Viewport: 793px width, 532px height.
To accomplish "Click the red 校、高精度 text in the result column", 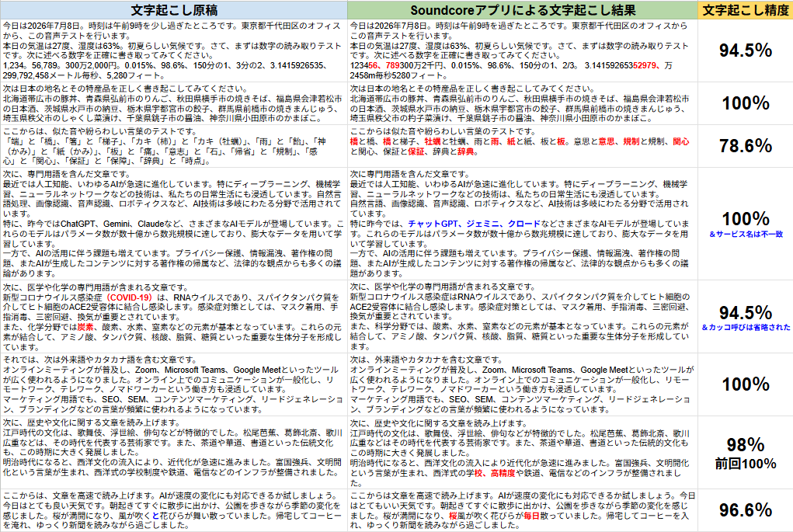I will point(495,473).
